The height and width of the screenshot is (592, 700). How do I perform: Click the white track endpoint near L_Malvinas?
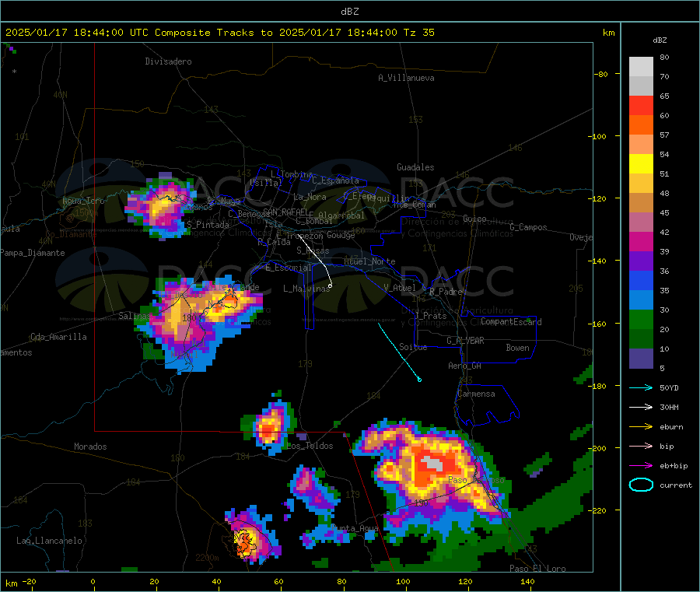tap(331, 285)
